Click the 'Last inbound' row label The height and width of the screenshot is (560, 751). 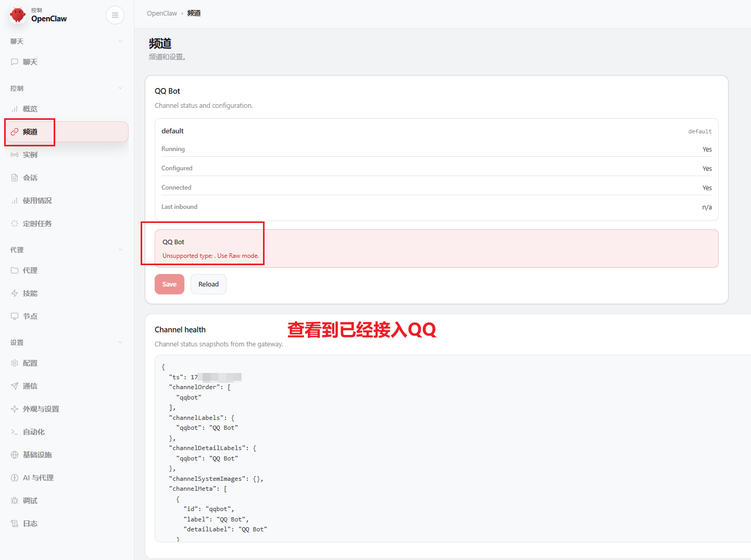pos(179,207)
